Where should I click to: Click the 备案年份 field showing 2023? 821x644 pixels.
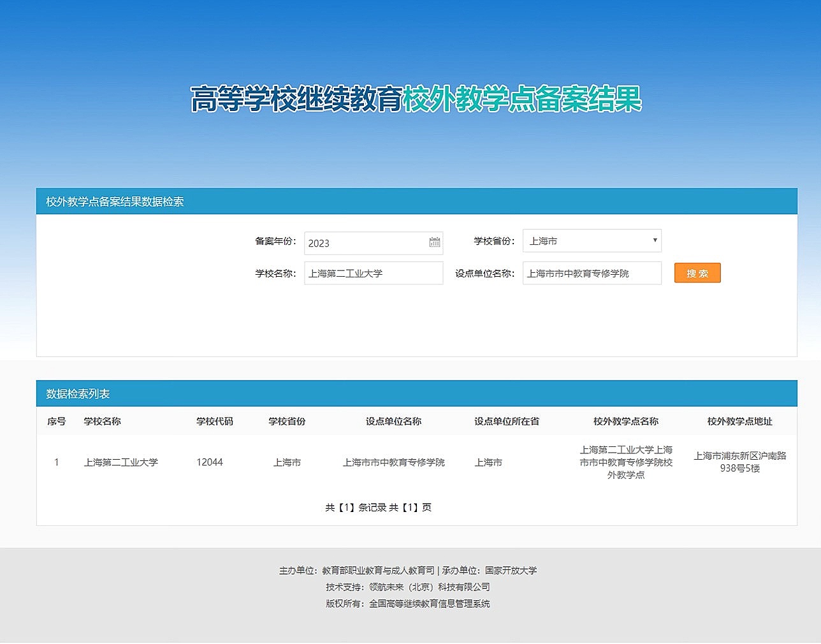tap(374, 243)
